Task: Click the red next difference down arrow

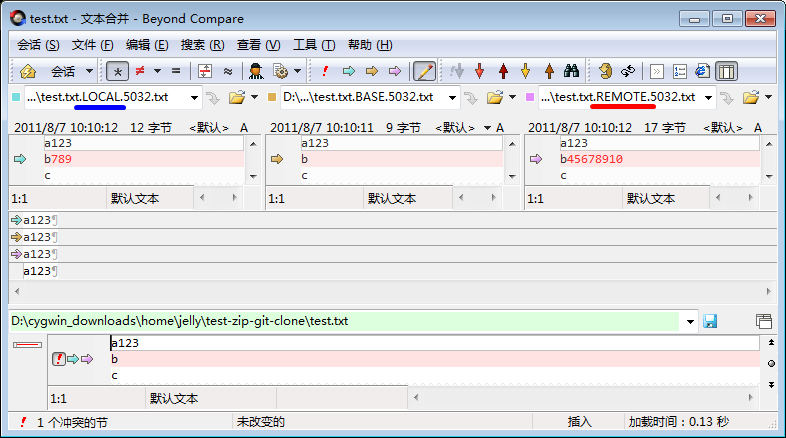Action: [480, 71]
